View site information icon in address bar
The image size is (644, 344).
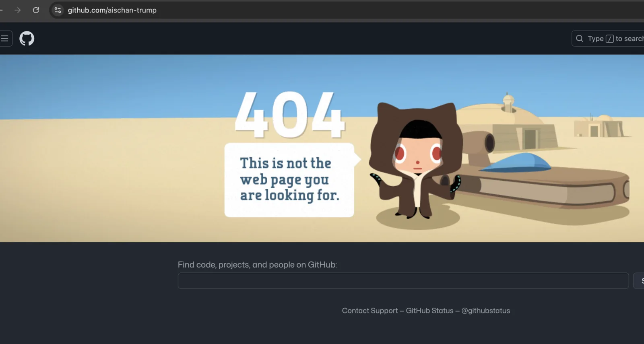coord(58,10)
